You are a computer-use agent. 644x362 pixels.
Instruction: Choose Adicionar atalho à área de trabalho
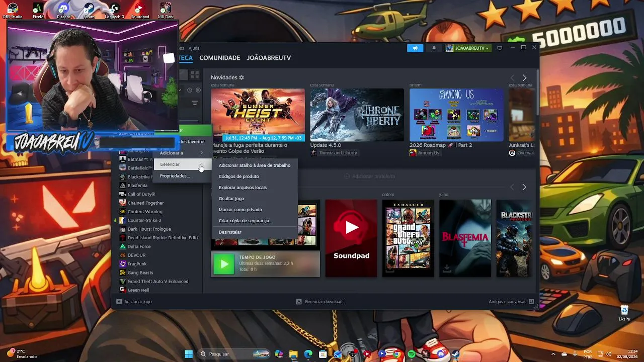point(255,165)
